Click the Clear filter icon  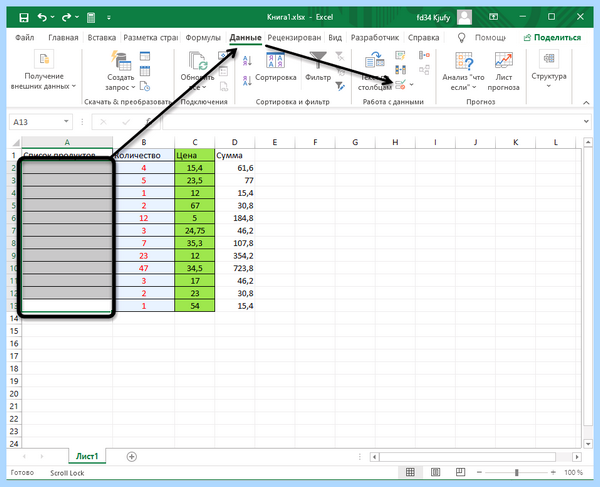[x=340, y=57]
